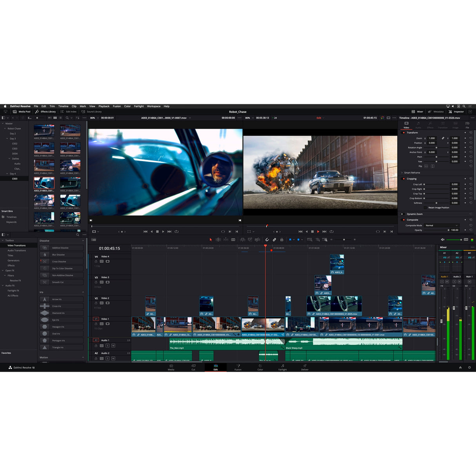The width and height of the screenshot is (476, 476).
Task: Switch to the File tab in Inspector
Action: click(467, 125)
